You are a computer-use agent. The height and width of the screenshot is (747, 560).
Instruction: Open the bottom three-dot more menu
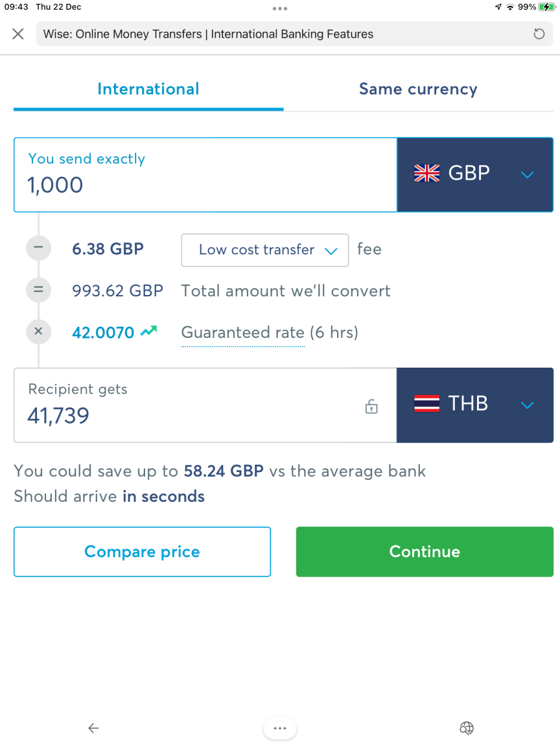[x=280, y=728]
